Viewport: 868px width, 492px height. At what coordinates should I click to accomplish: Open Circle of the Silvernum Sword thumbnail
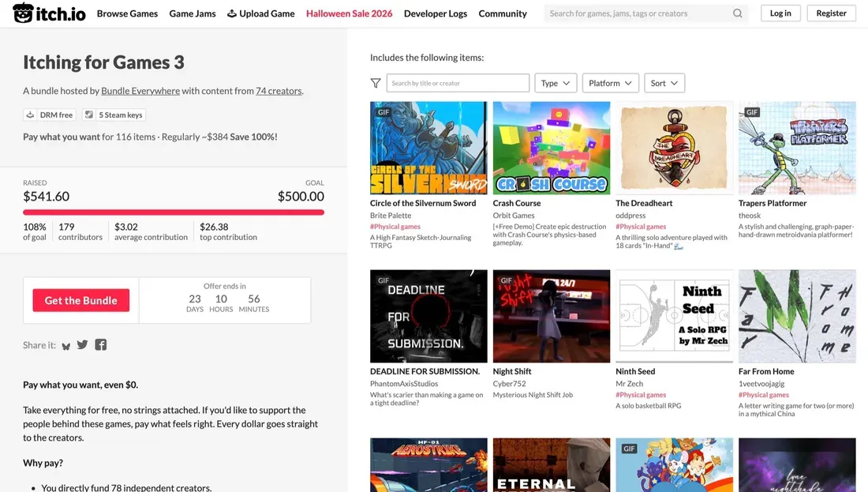[x=428, y=148]
